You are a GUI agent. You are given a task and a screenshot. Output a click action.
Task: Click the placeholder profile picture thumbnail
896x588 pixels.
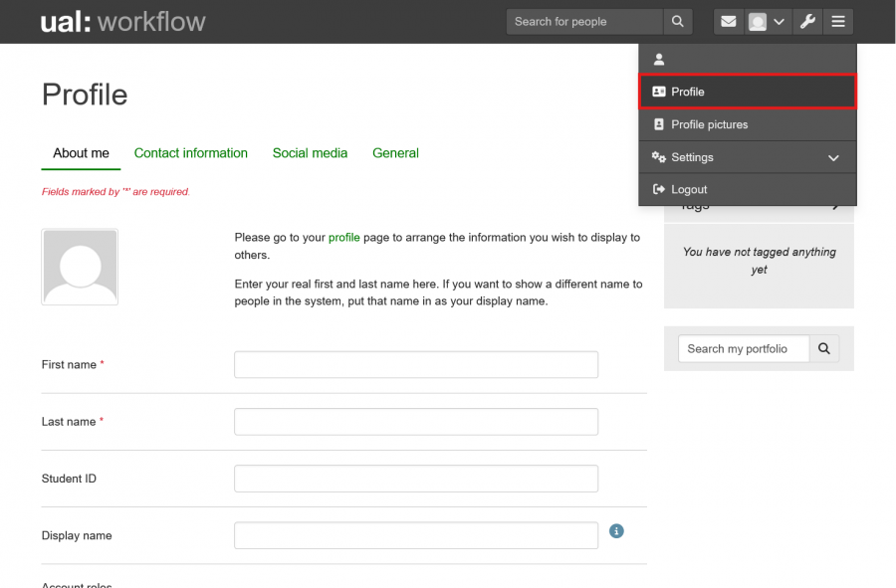point(80,267)
